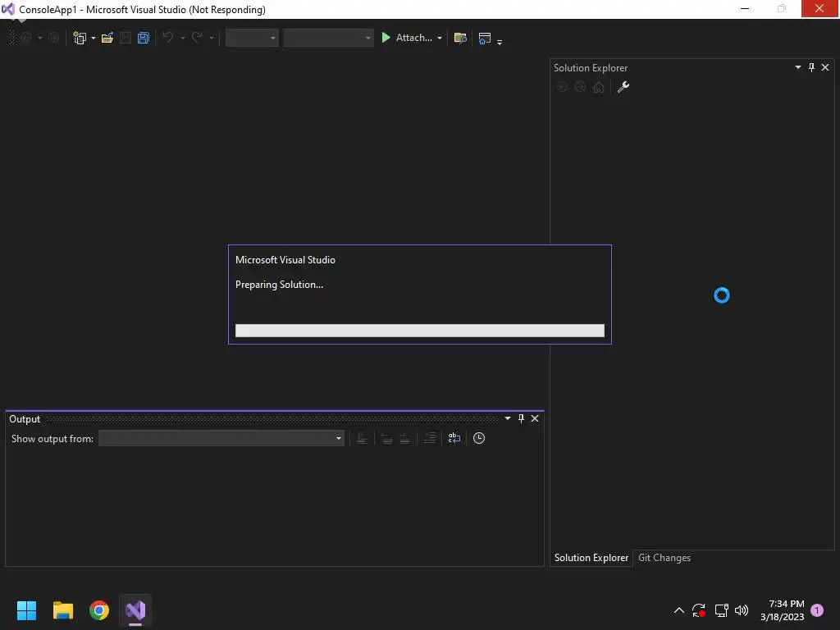The height and width of the screenshot is (630, 840).
Task: Close the Solution Explorer panel
Action: 825,67
